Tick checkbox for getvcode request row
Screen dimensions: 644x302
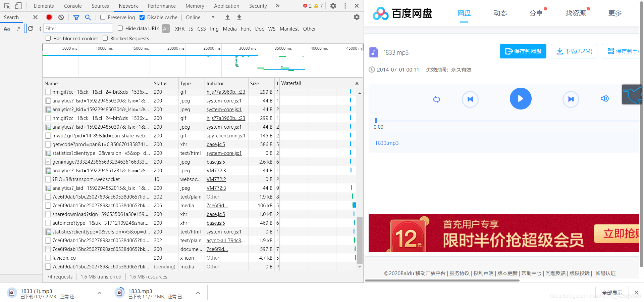48,144
